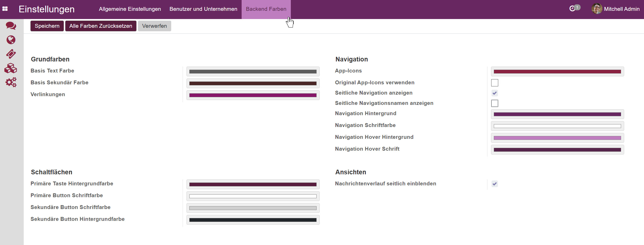Open the Benutzer und Unternehmen tab

coord(204,9)
